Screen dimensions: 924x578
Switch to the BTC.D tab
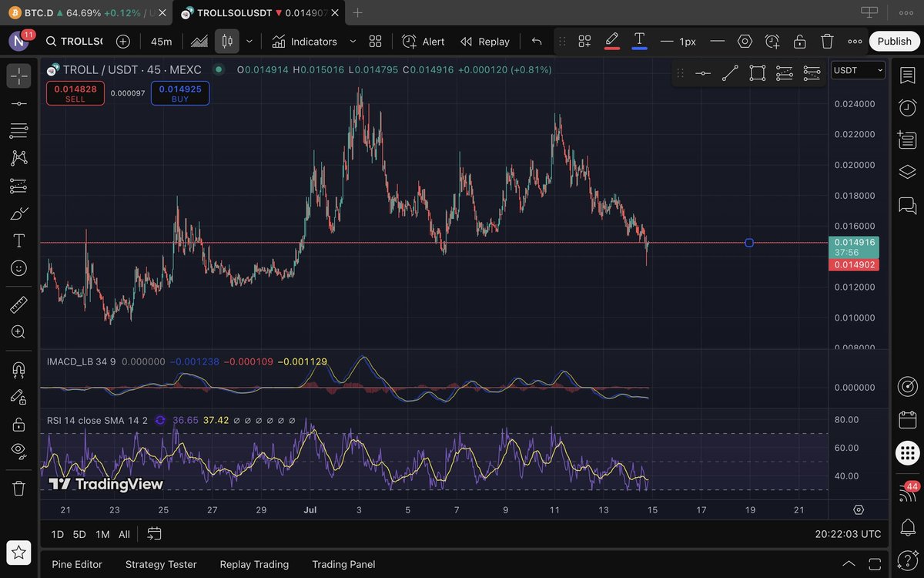tap(87, 13)
